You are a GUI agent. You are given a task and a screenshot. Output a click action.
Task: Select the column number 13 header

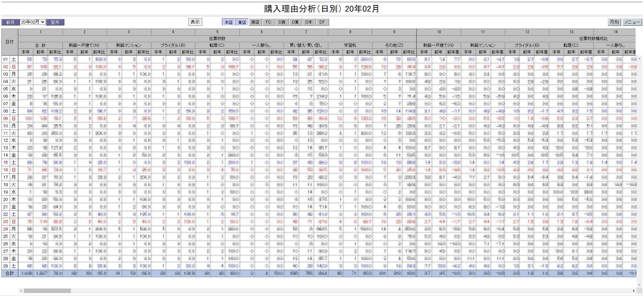coord(572,32)
